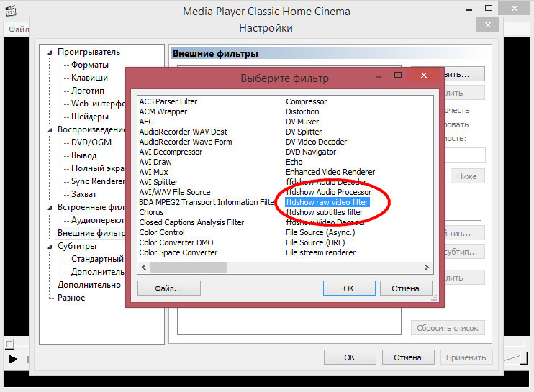Choose DV Video Decoder filter
The height and width of the screenshot is (392, 534).
pyautogui.click(x=317, y=142)
